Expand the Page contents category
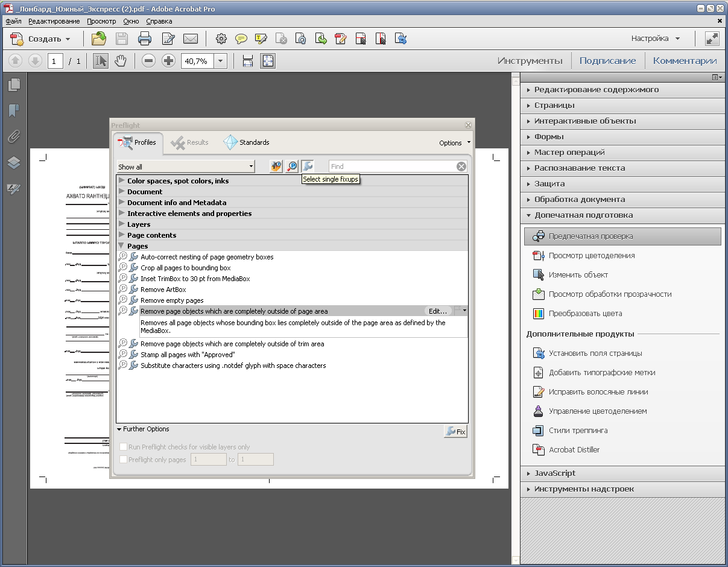 [x=151, y=235]
